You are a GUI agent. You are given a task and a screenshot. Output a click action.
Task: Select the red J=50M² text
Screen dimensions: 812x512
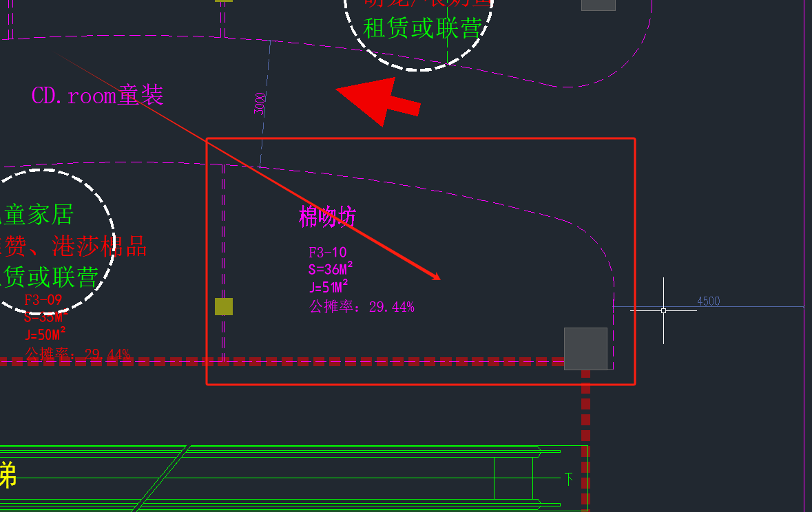[x=45, y=334]
